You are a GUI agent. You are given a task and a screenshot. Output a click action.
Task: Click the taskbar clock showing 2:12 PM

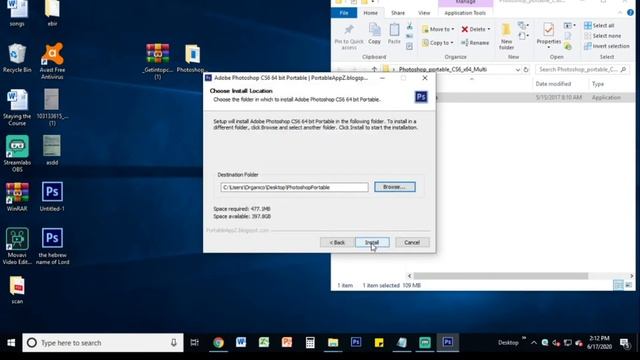point(599,342)
